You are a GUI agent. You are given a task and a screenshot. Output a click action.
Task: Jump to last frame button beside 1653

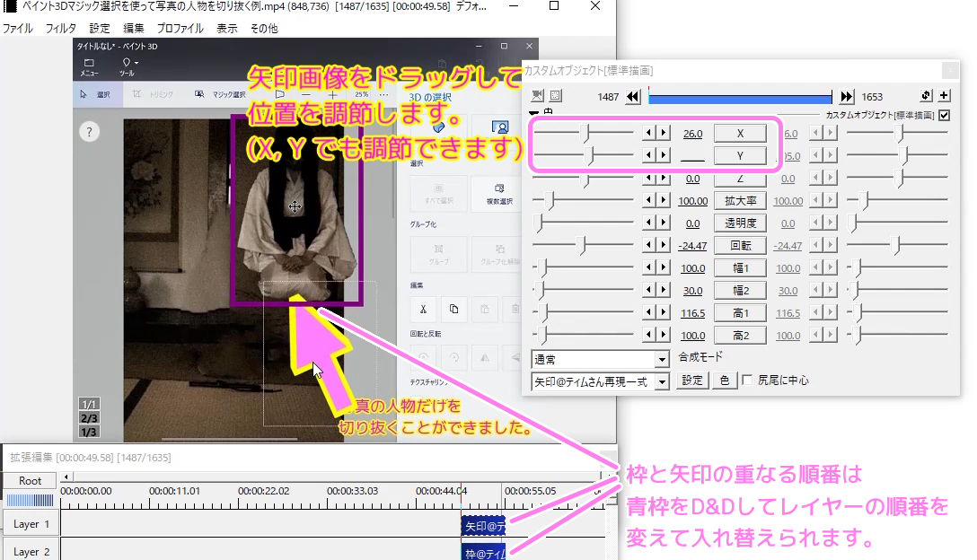click(x=847, y=96)
